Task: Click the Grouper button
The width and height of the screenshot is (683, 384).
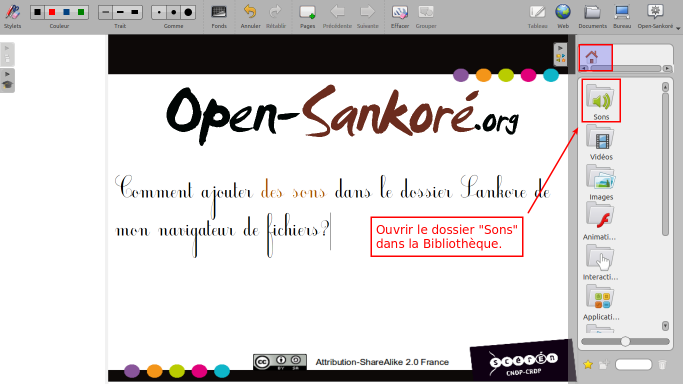Action: pos(426,17)
